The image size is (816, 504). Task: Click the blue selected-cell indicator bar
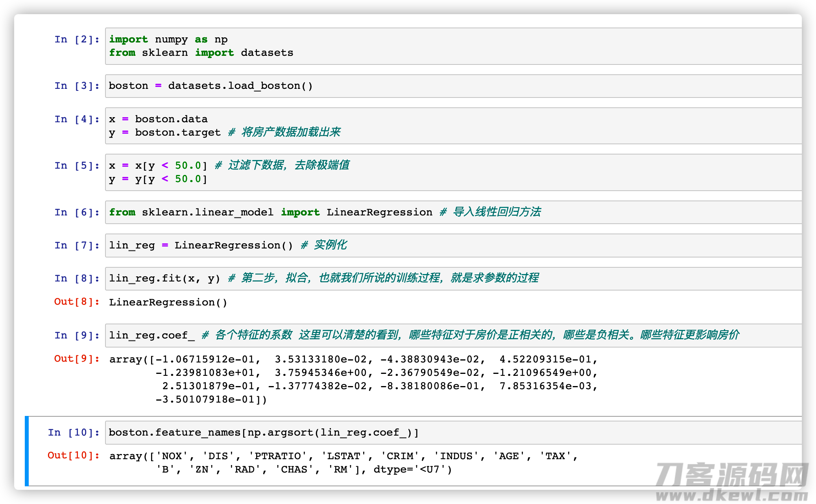click(x=27, y=451)
